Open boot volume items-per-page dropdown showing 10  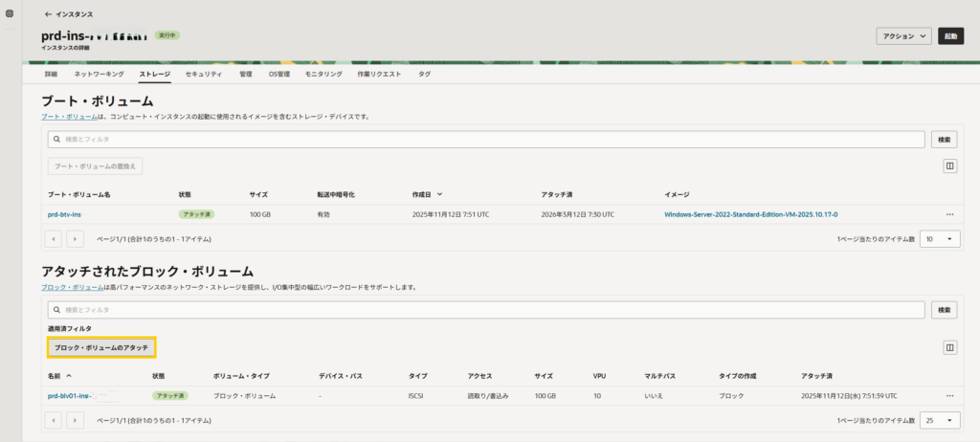click(939, 238)
